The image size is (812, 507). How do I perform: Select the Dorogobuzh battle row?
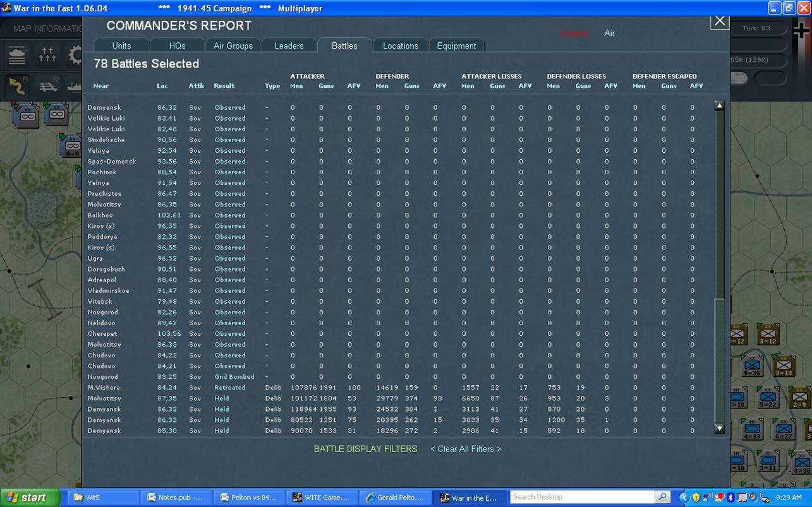click(x=398, y=269)
